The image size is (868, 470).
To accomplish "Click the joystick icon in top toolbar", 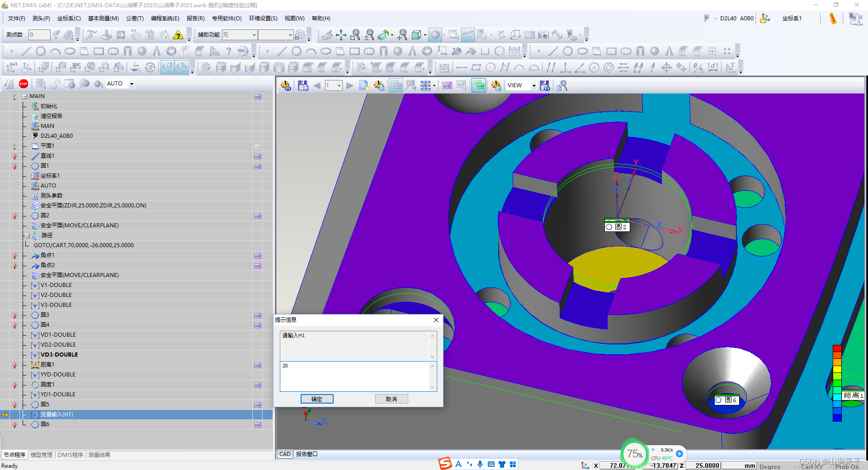I will tap(106, 35).
